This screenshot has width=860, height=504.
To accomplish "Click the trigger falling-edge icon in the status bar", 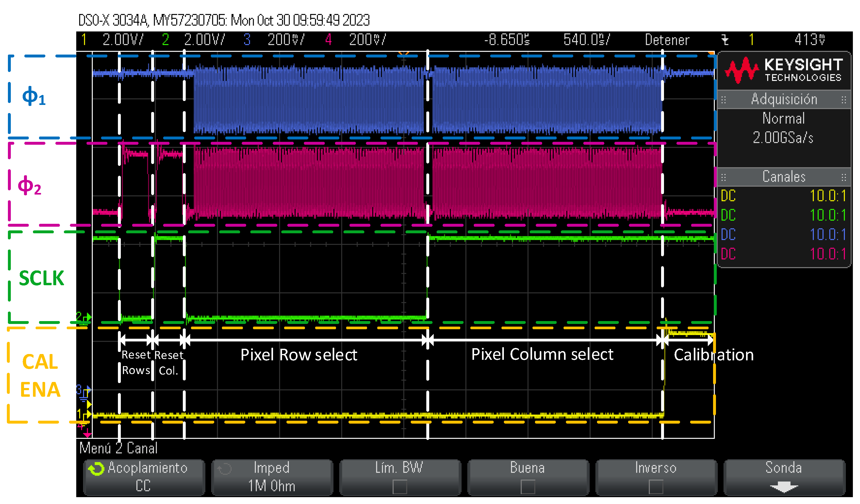I will [725, 40].
